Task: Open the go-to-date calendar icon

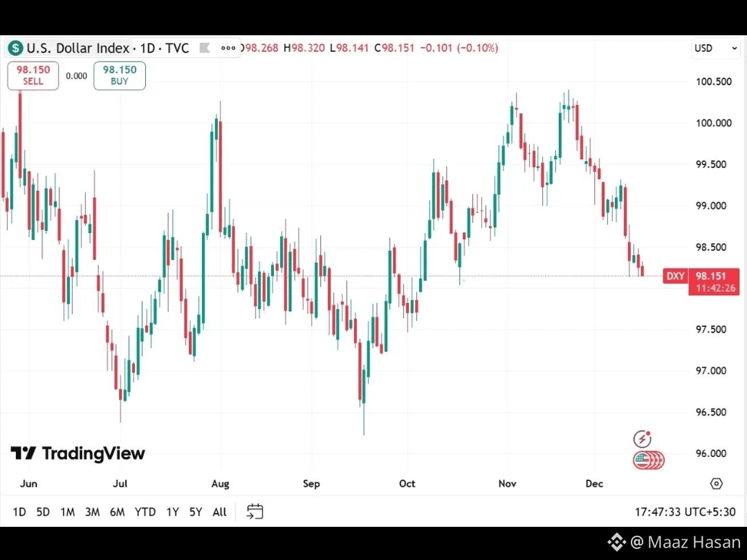Action: point(255,512)
